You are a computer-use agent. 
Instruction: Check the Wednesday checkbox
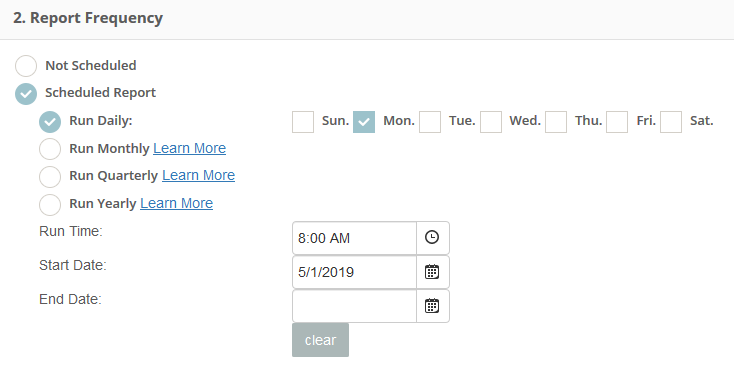491,122
